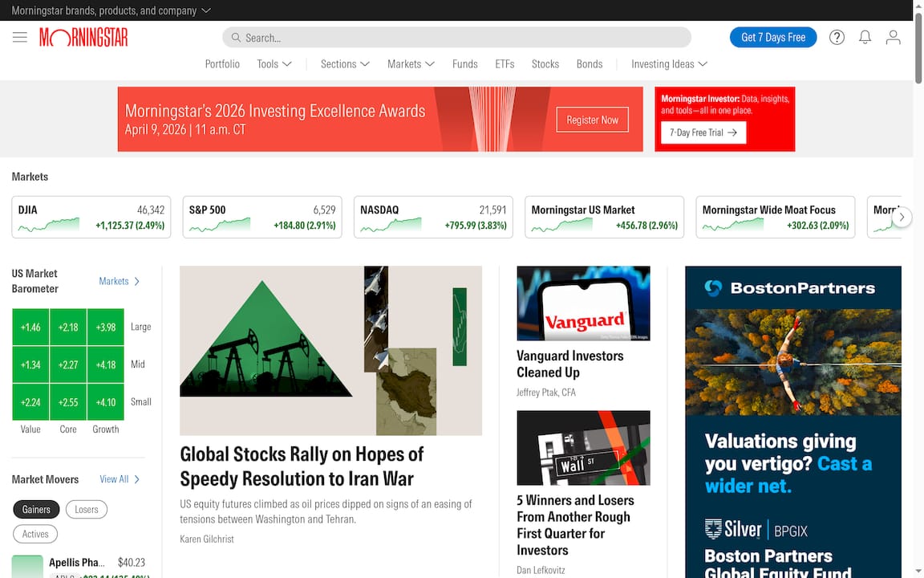Screen dimensions: 924x578
Task: Click the search magnifier icon
Action: (236, 38)
